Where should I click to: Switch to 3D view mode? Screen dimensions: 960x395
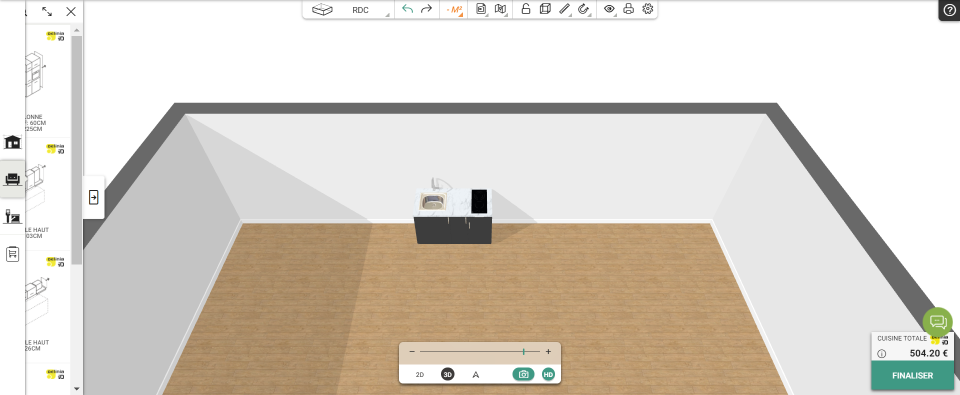(448, 374)
